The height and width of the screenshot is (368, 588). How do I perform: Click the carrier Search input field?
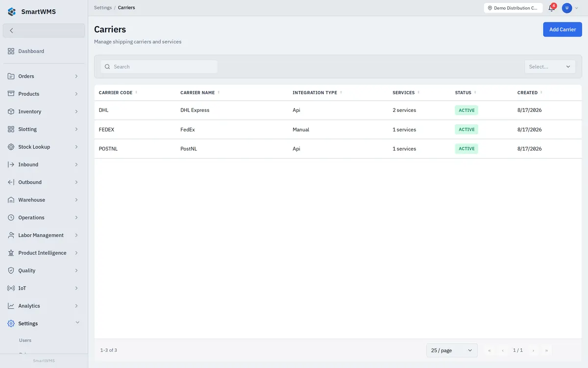(159, 67)
